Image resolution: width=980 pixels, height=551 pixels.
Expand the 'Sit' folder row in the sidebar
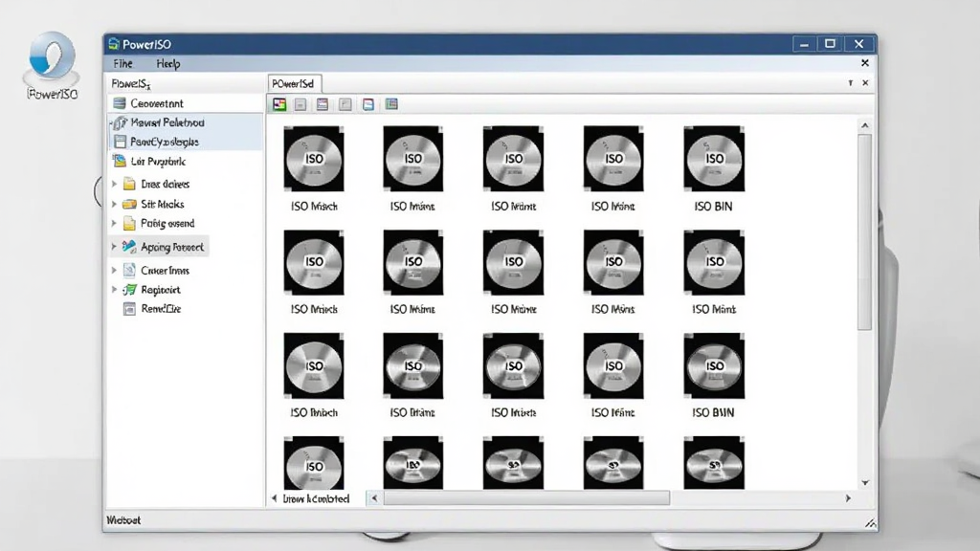(x=115, y=204)
